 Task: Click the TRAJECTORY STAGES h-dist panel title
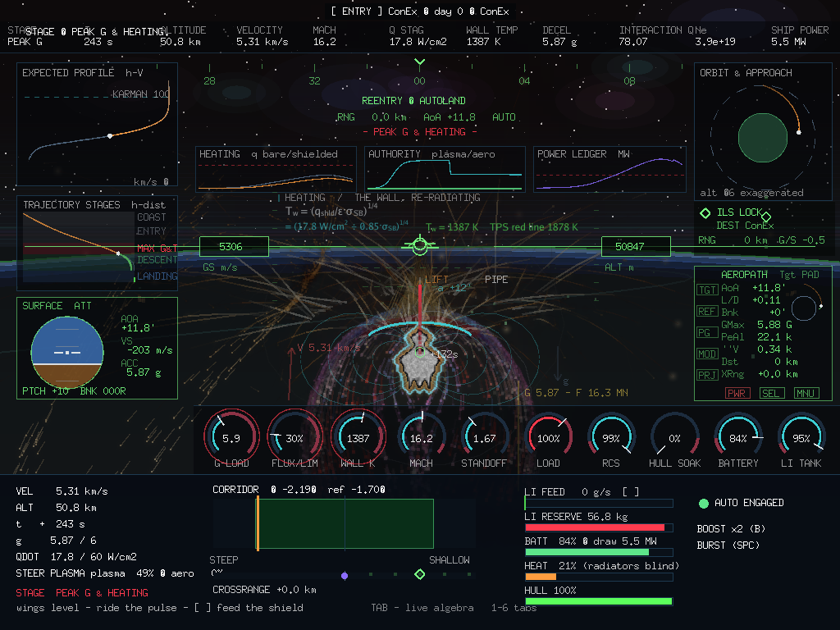[x=94, y=204]
